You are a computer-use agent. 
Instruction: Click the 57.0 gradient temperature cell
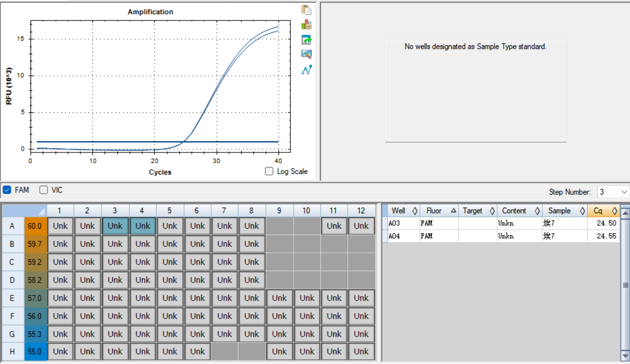click(x=35, y=298)
